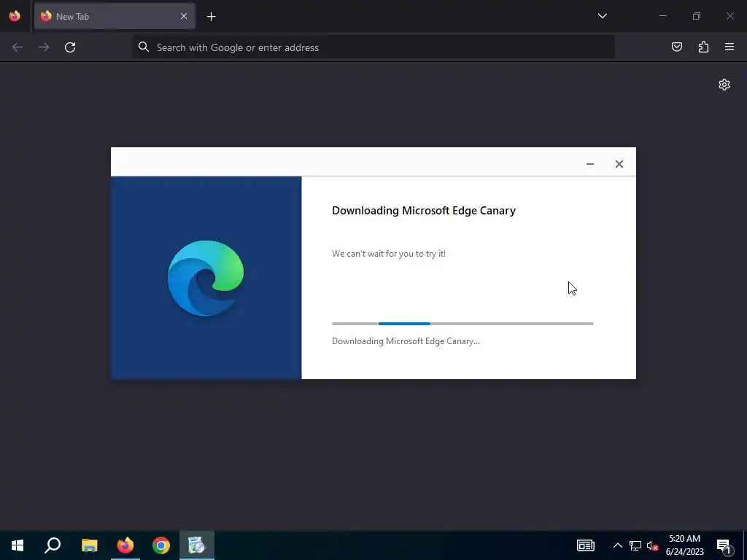
Task: Open Save to Pocket
Action: tap(676, 47)
